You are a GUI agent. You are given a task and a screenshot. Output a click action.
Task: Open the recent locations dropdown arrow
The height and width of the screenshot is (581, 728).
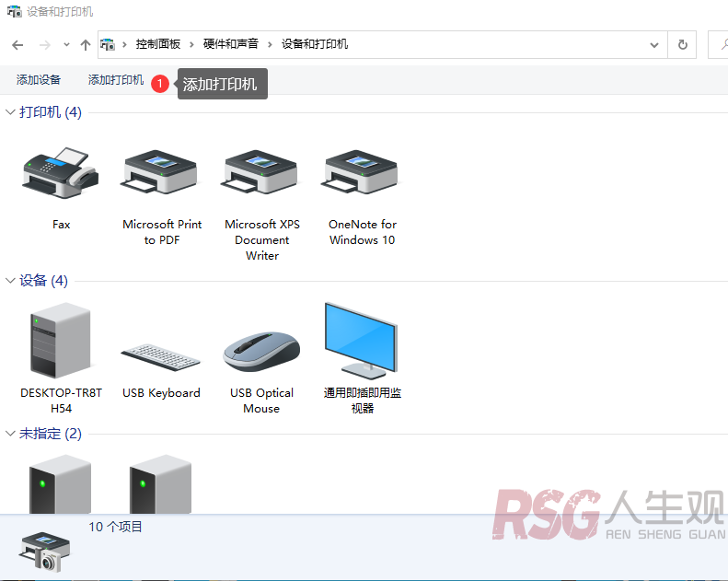tap(67, 45)
